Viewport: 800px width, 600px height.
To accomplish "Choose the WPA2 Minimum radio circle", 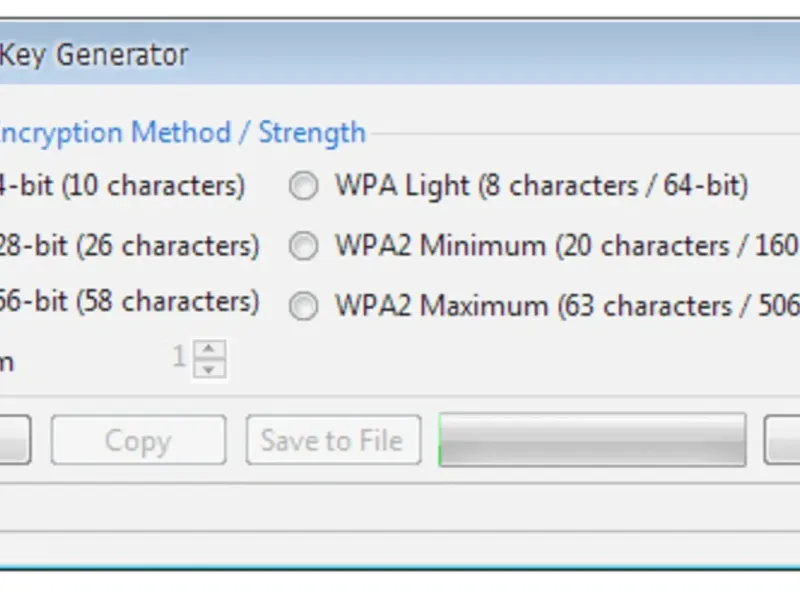I will pos(304,246).
